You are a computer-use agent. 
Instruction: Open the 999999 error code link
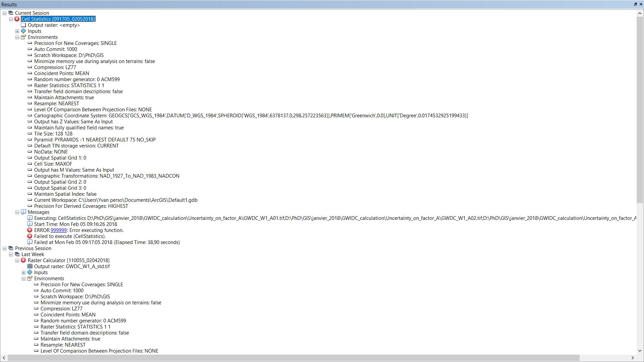[58, 230]
